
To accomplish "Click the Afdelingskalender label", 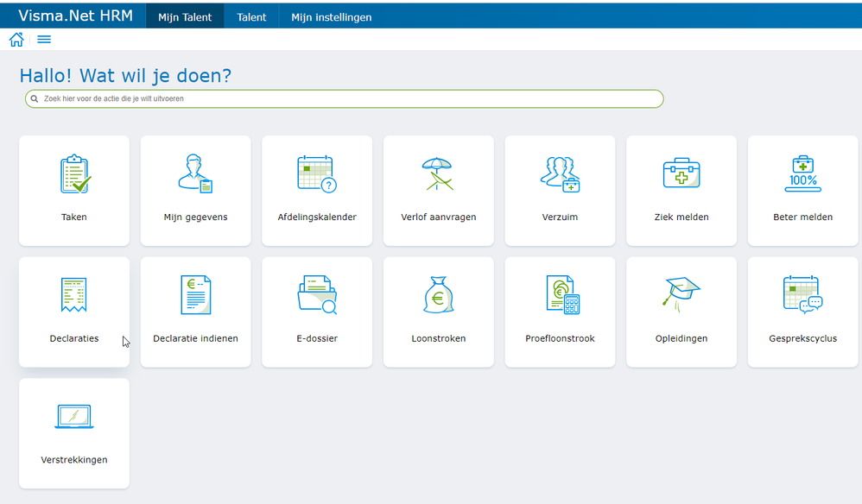I will 317,217.
